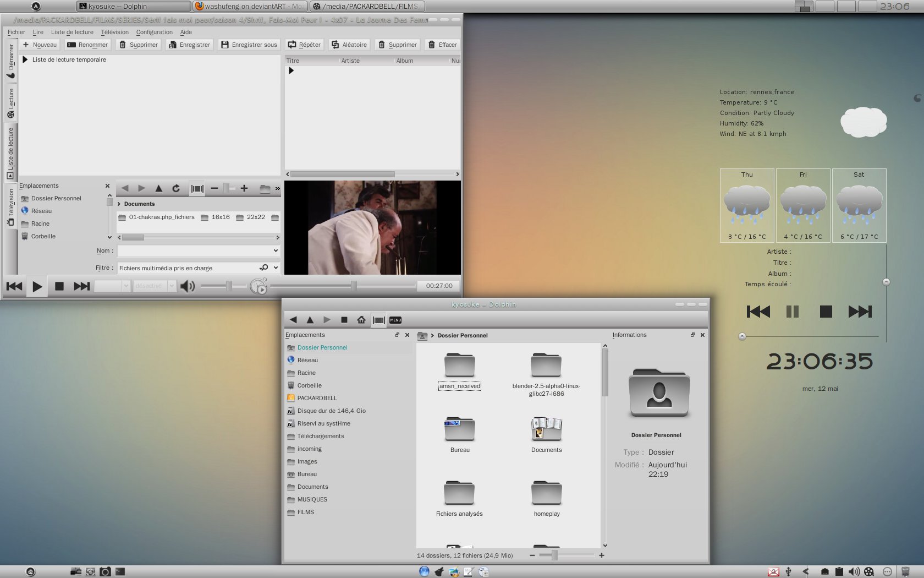Open the Liste de lecture menu
This screenshot has height=578, width=924.
[72, 32]
